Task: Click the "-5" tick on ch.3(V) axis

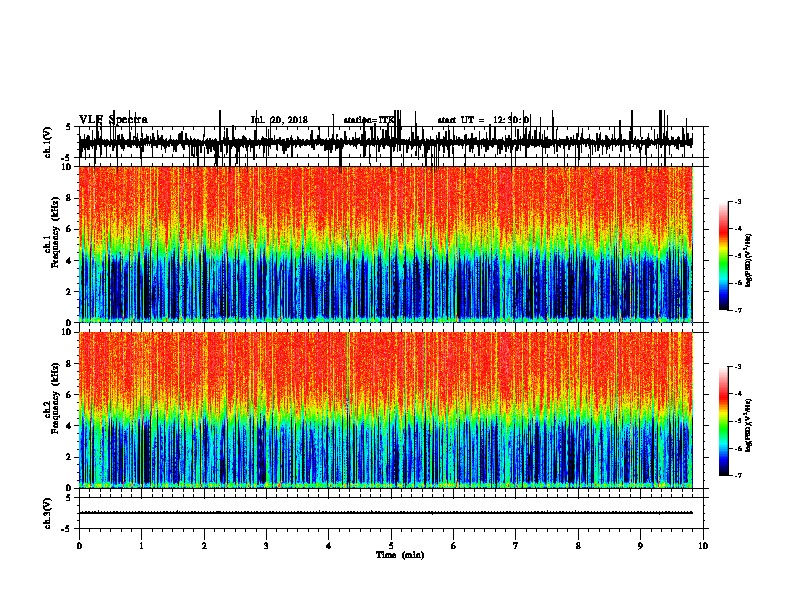Action: [x=67, y=529]
